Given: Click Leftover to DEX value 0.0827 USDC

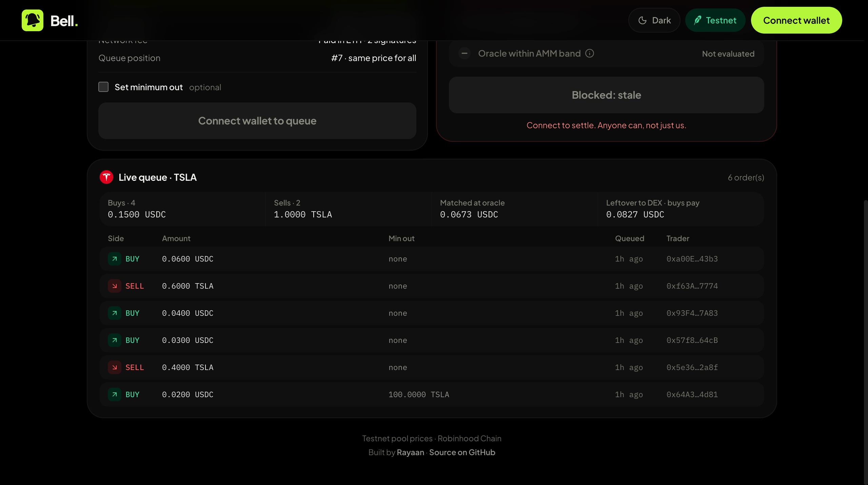Looking at the screenshot, I should point(635,214).
